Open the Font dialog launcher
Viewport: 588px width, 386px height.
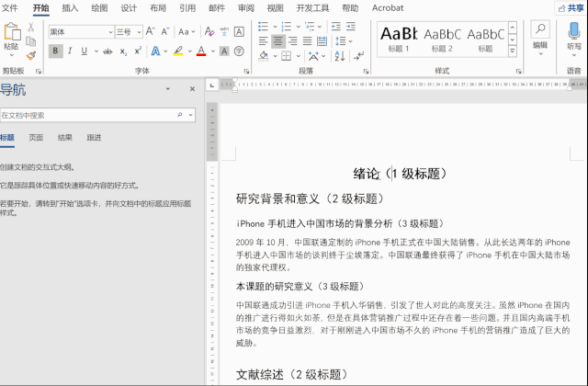[246, 71]
